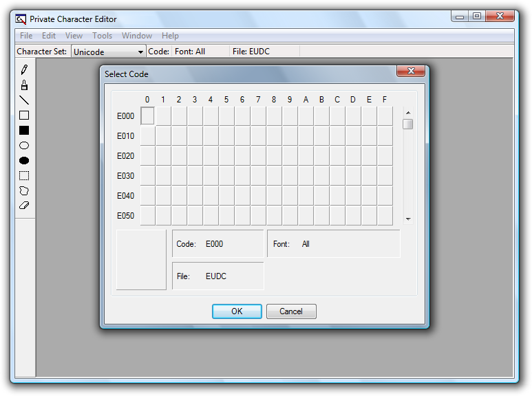532x396 pixels.
Task: Click the code grid scroll up arrow
Action: click(408, 113)
